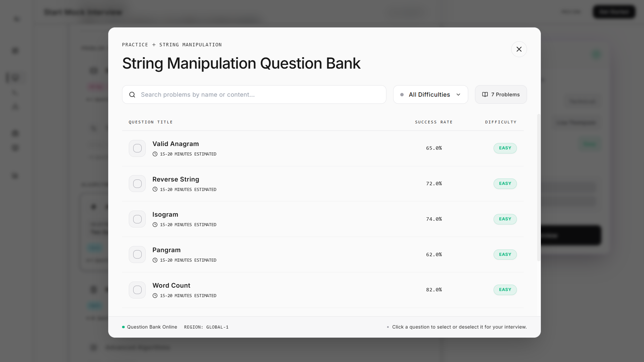Click the clock icon under Valid Anagram
The width and height of the screenshot is (644, 362).
155,154
